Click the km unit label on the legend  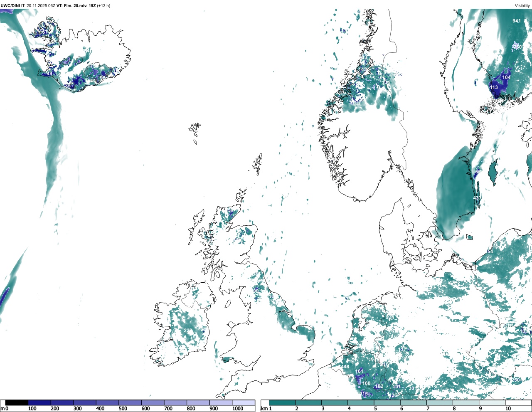tap(264, 409)
